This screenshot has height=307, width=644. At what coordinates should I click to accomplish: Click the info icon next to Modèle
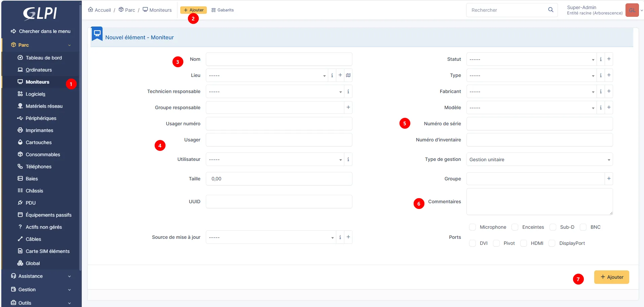coord(601,107)
